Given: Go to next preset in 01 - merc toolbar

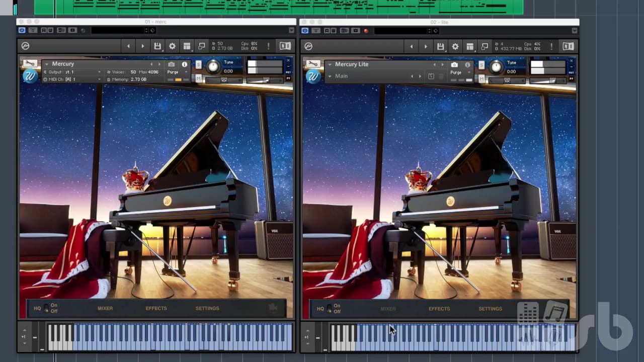Looking at the screenshot, I should point(143,46).
